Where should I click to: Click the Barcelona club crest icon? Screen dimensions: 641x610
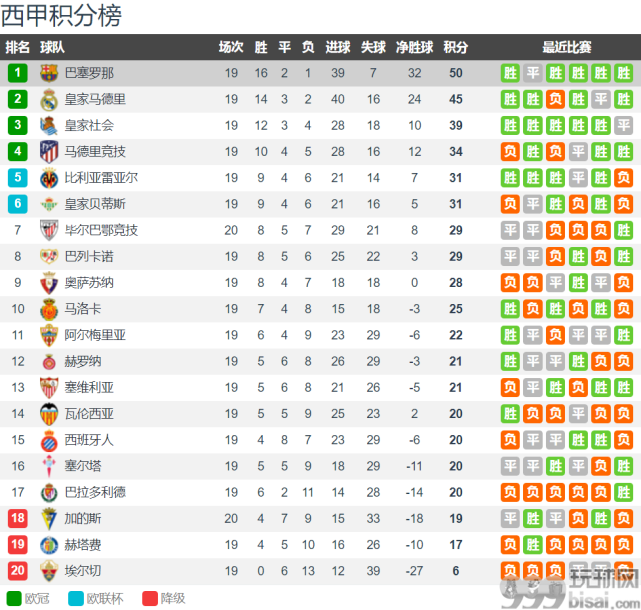click(x=49, y=73)
